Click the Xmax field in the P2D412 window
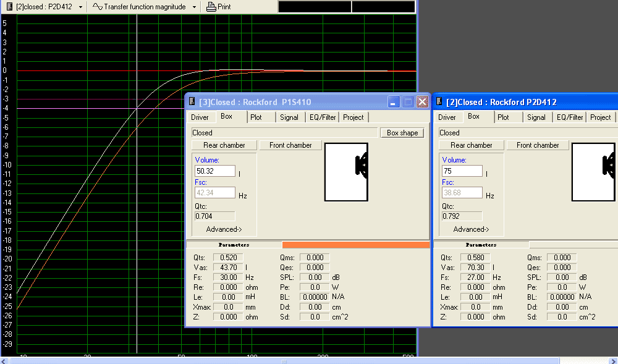The height and width of the screenshot is (364, 618). [x=475, y=307]
